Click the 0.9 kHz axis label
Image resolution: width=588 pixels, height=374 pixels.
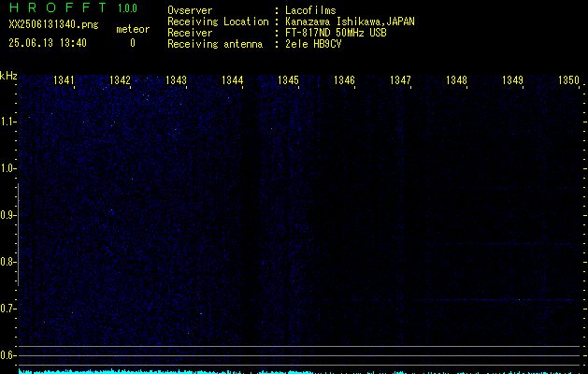7,215
